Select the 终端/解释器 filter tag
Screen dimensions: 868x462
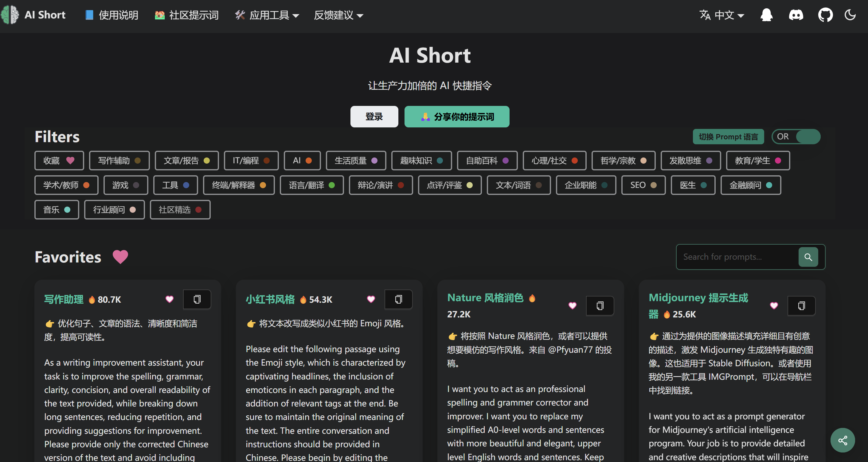pyautogui.click(x=239, y=185)
